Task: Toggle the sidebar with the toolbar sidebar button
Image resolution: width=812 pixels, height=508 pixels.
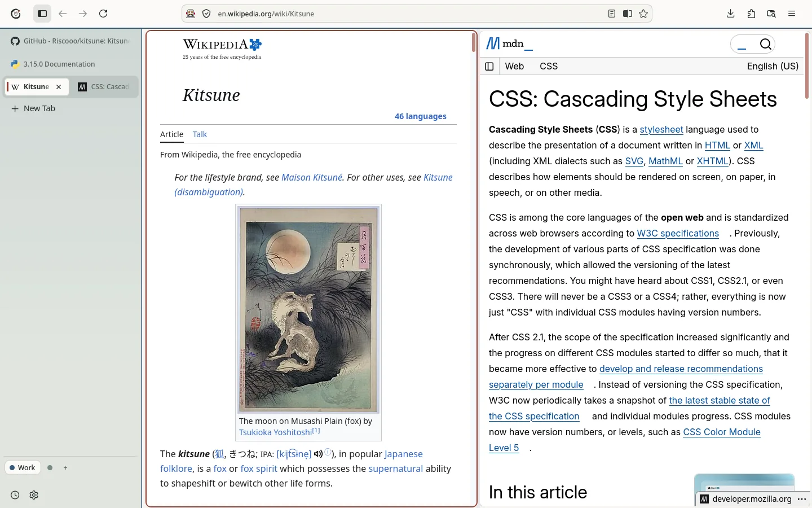Action: click(x=42, y=14)
